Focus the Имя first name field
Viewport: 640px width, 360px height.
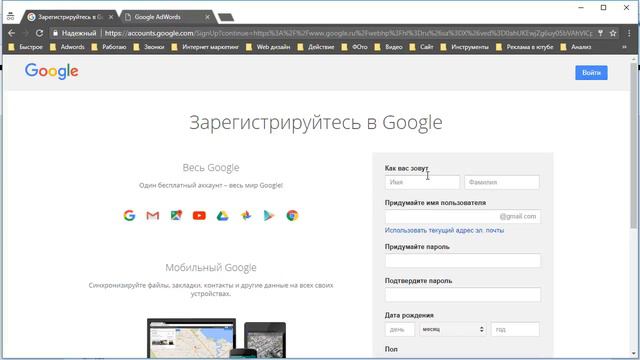point(422,182)
